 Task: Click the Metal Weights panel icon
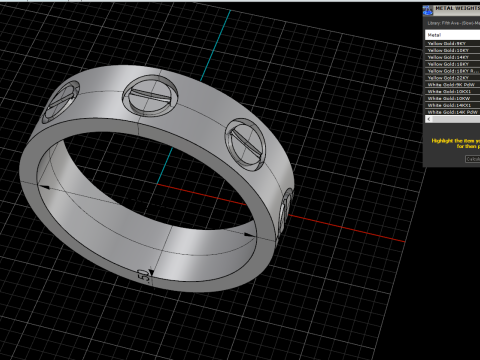[428, 10]
